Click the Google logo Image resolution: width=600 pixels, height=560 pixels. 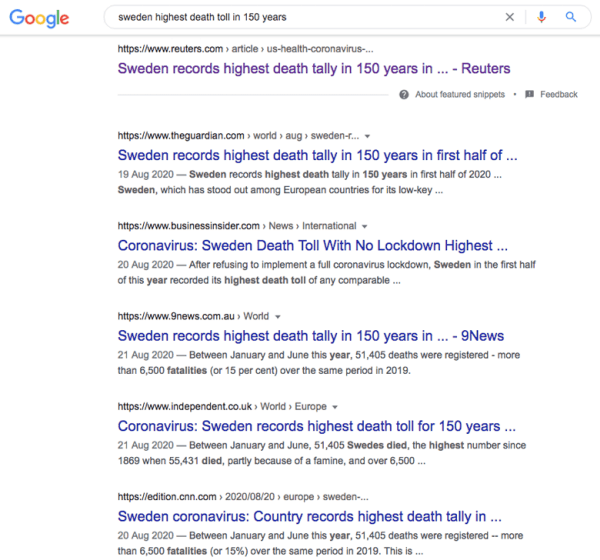point(39,18)
